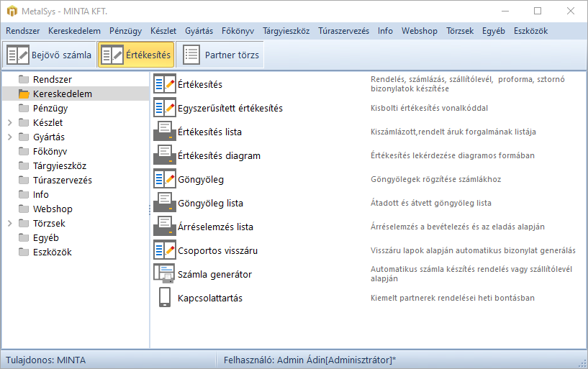Open the Göngyöleg lista printer icon

coord(164,203)
